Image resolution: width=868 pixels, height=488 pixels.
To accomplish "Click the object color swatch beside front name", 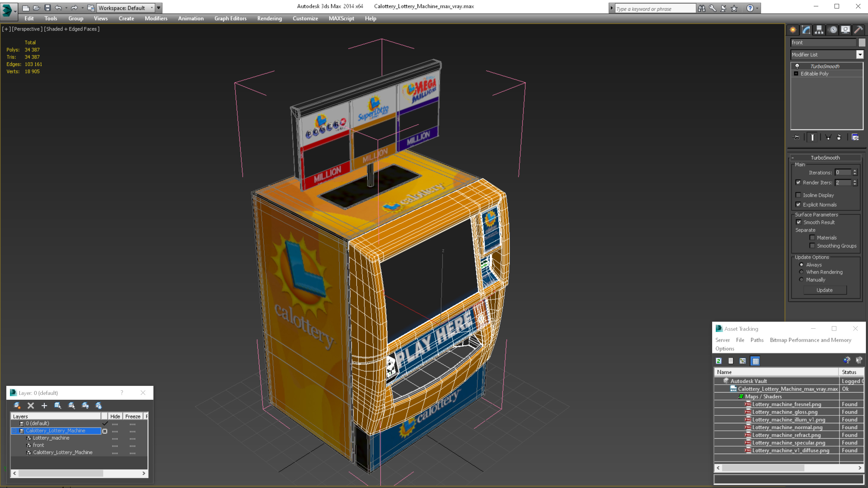I will coord(862,42).
